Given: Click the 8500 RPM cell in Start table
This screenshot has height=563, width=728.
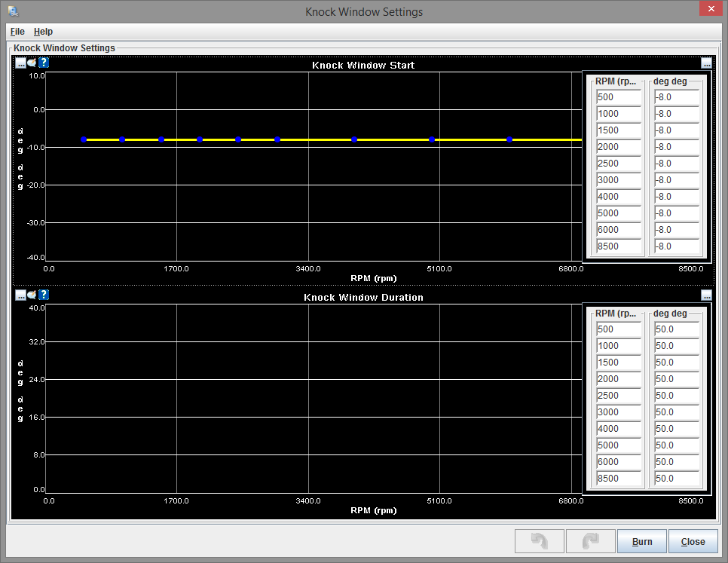Looking at the screenshot, I should [618, 246].
